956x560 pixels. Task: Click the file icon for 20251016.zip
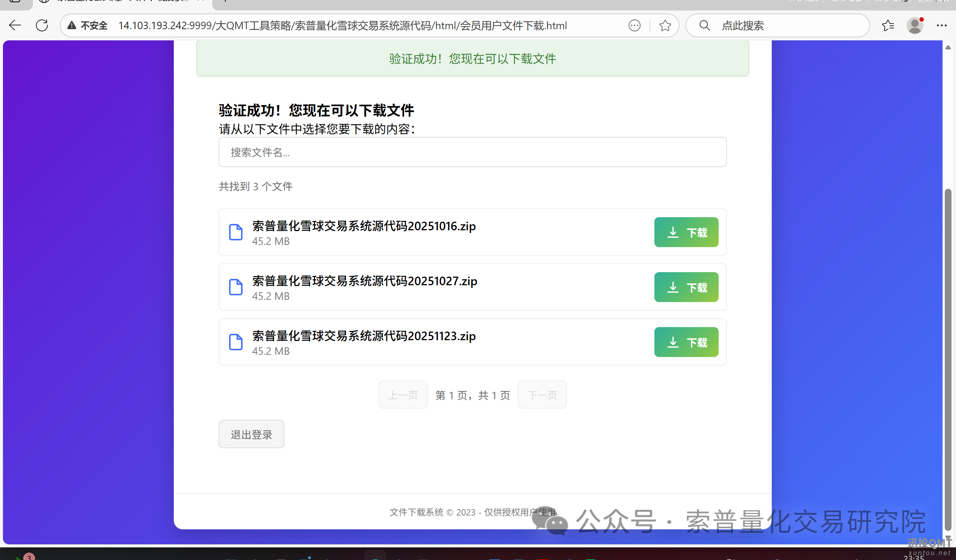[235, 232]
